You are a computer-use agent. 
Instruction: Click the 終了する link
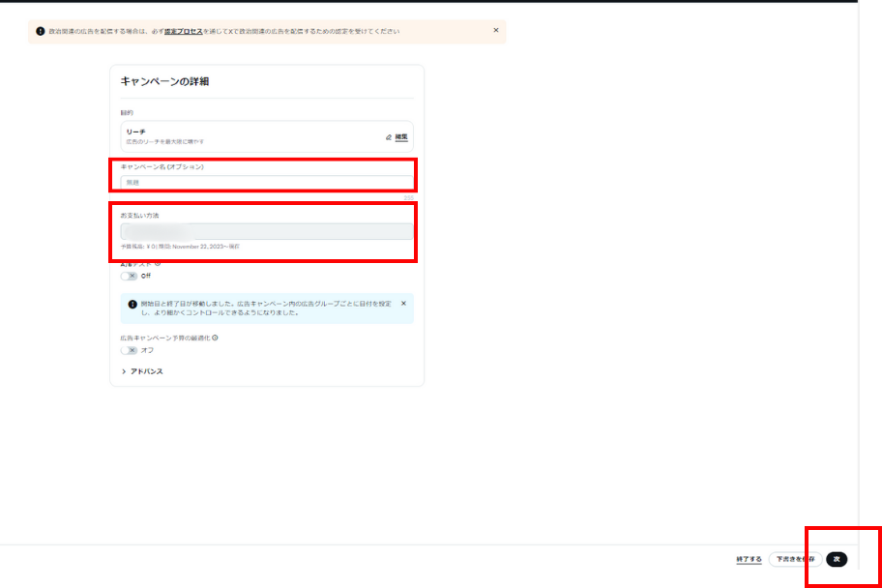pyautogui.click(x=749, y=559)
